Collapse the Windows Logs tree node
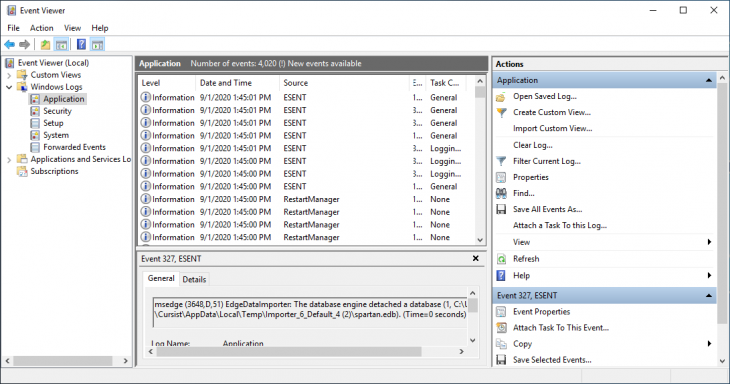The height and width of the screenshot is (384, 730). pyautogui.click(x=9, y=87)
